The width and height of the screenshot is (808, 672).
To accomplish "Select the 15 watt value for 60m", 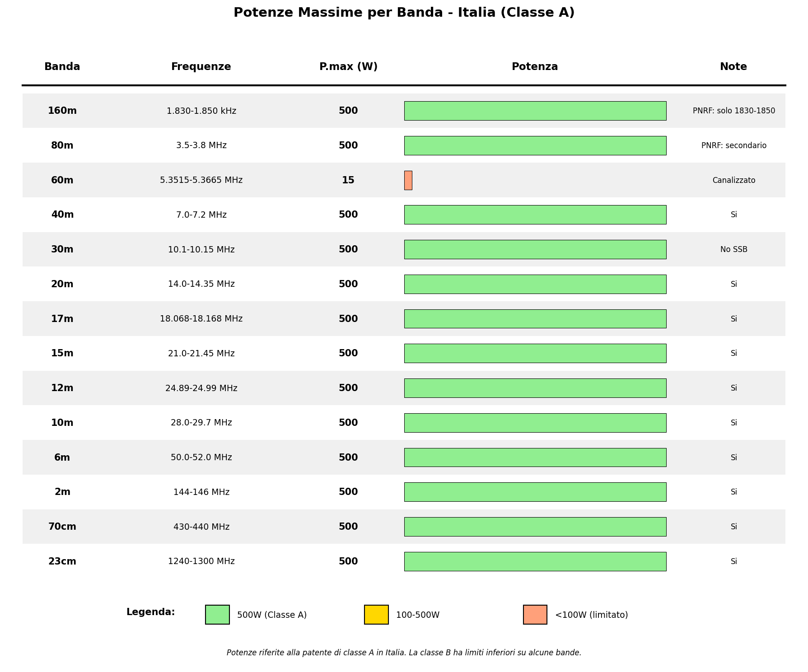I will (x=348, y=180).
